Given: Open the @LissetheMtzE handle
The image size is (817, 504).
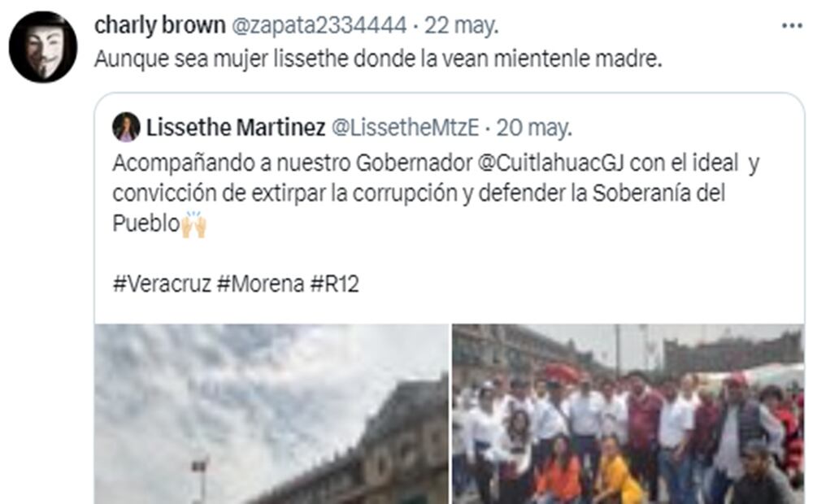Looking at the screenshot, I should [x=405, y=128].
